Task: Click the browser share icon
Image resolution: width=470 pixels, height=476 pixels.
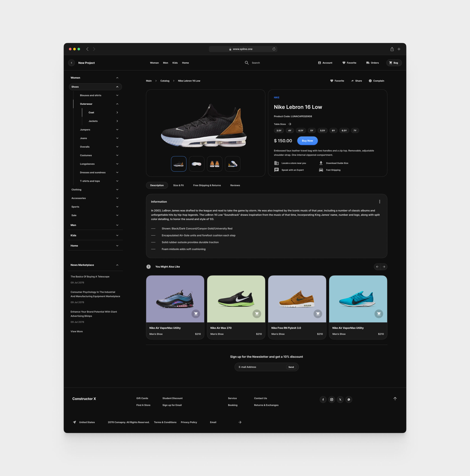Action: point(392,49)
